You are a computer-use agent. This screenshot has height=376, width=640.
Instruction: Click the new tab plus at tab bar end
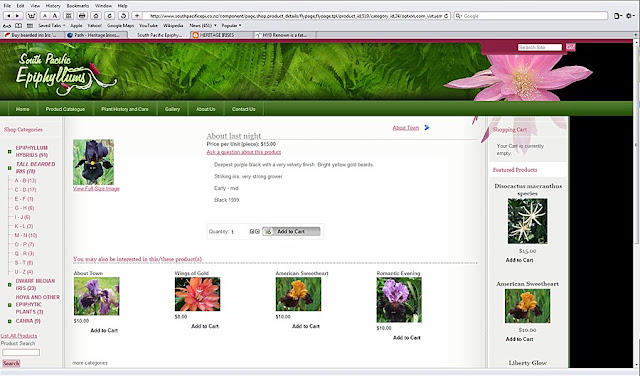[x=636, y=35]
